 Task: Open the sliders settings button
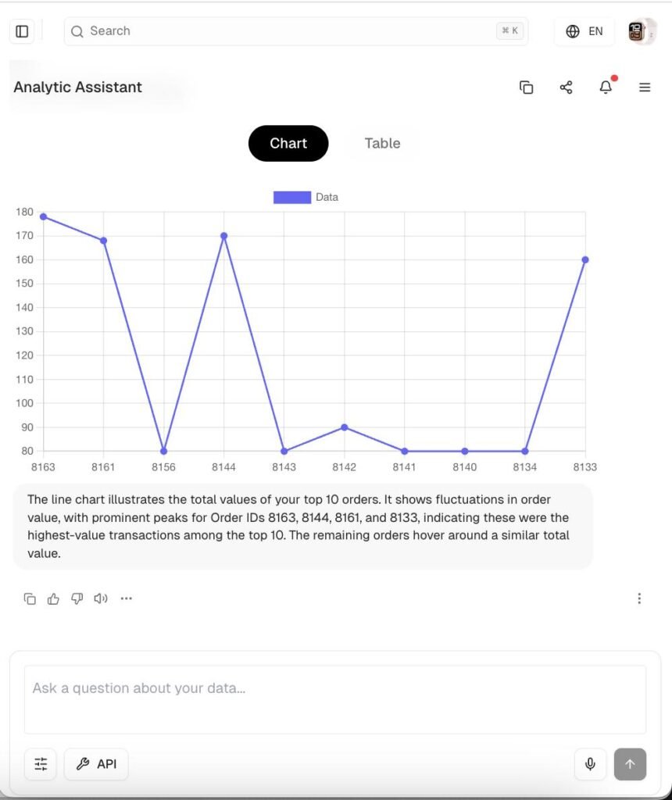click(41, 764)
